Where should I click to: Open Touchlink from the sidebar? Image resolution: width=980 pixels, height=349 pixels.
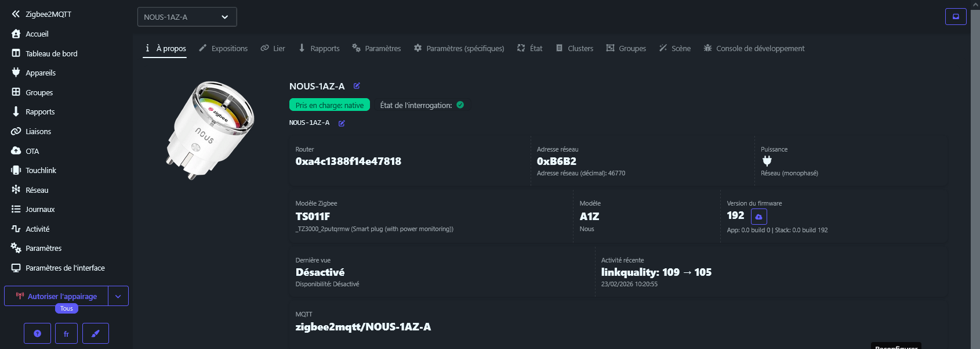pos(41,170)
